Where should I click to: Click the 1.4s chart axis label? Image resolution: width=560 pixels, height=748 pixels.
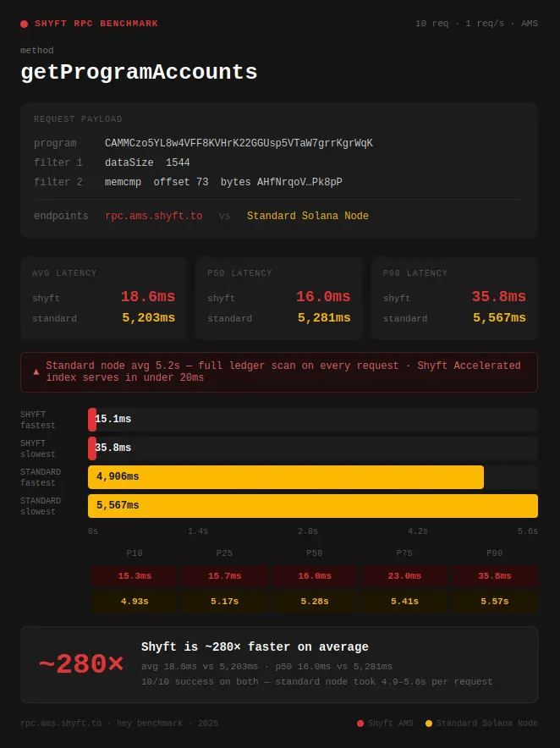[197, 531]
